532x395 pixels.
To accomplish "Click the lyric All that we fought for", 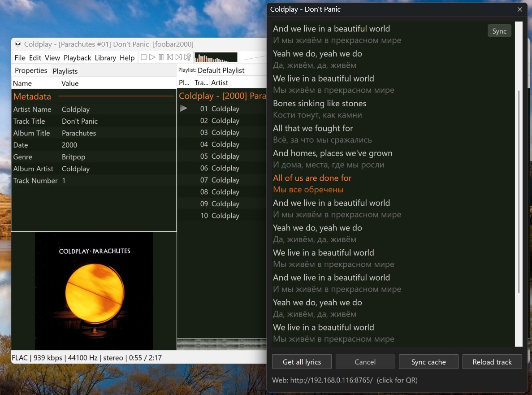I will 313,128.
